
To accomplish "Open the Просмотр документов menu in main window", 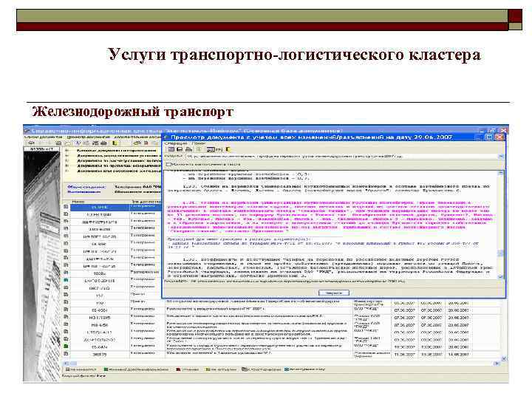I will pos(88,137).
